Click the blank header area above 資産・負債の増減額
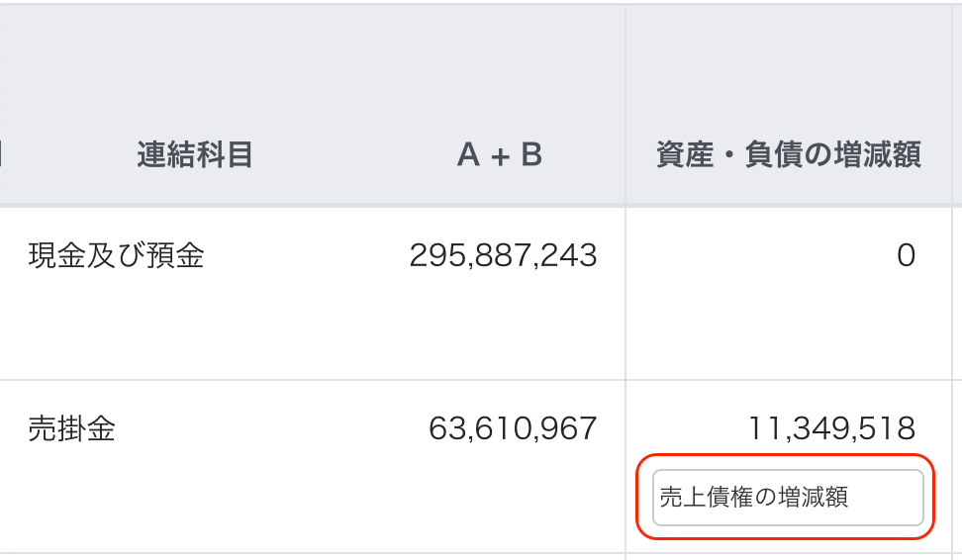Screen dimensions: 962x560 coord(789,69)
